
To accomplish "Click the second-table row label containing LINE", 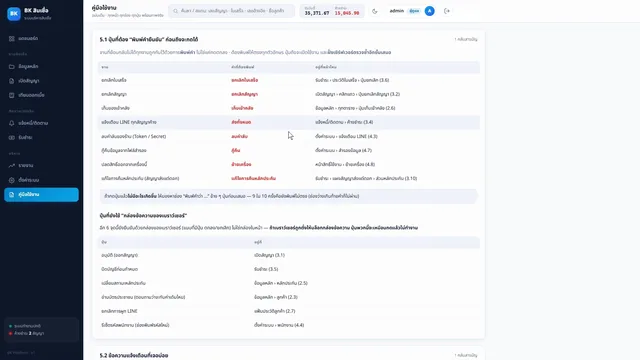I will 119,311.
